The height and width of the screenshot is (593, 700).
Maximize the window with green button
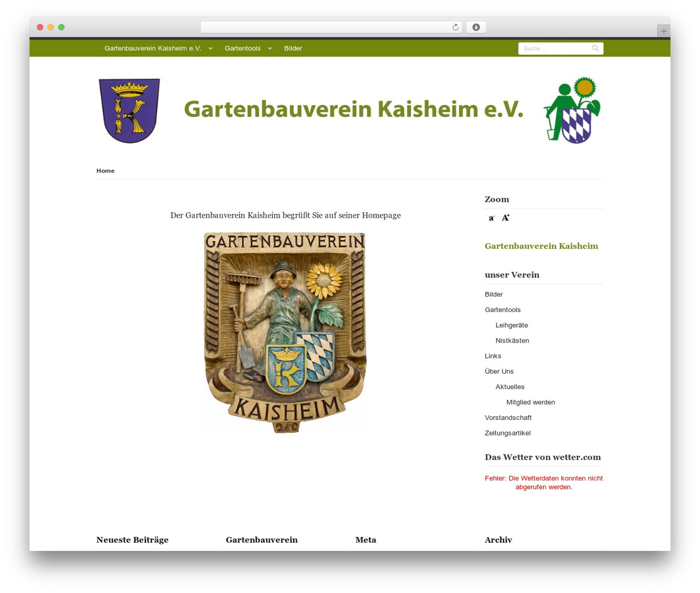[61, 27]
